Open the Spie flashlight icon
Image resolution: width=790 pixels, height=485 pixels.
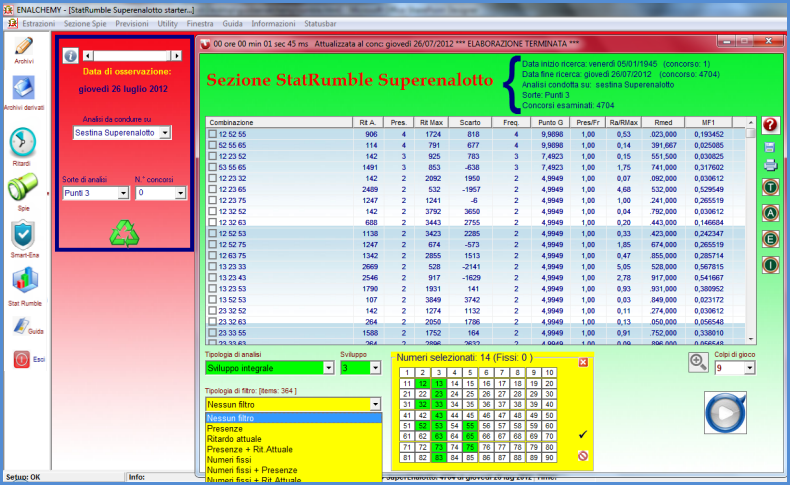[23, 187]
